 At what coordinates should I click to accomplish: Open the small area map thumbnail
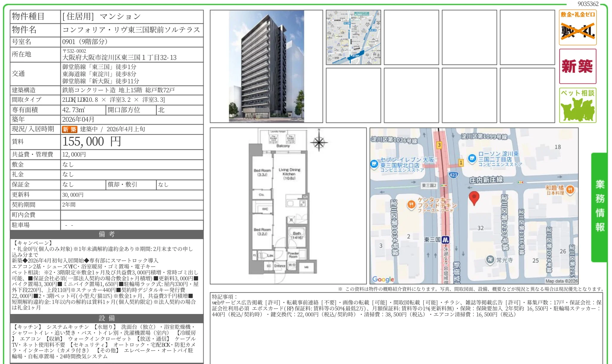click(353, 38)
